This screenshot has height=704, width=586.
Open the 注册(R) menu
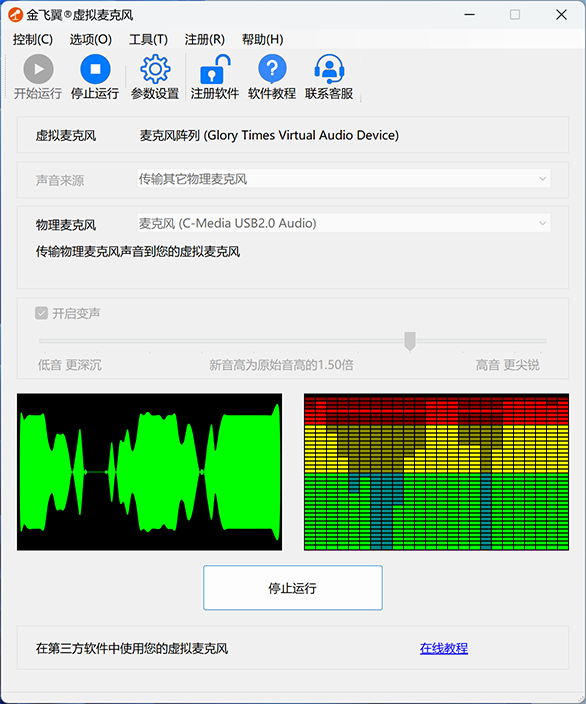(x=204, y=40)
